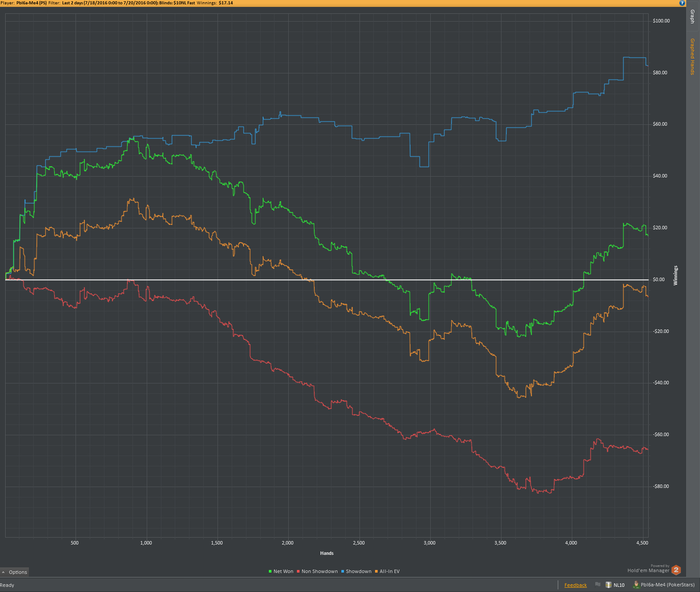Click the Winnings axis title
This screenshot has width=700, height=592.
675,275
